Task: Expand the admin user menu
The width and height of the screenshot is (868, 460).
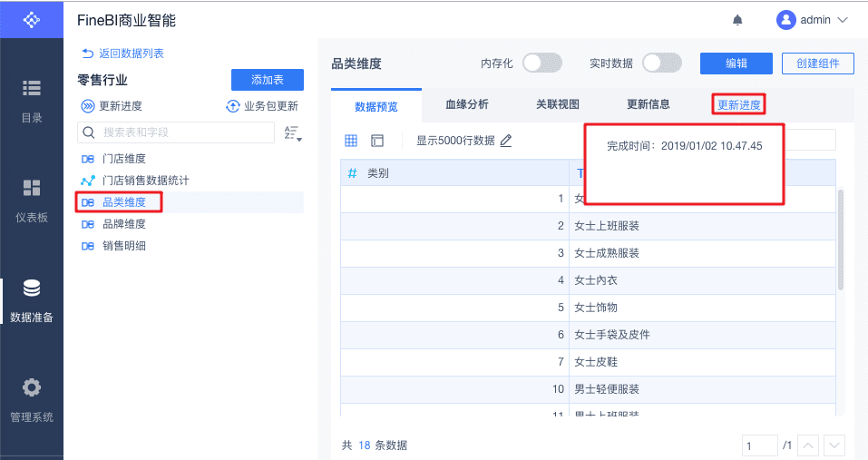Action: (x=812, y=20)
